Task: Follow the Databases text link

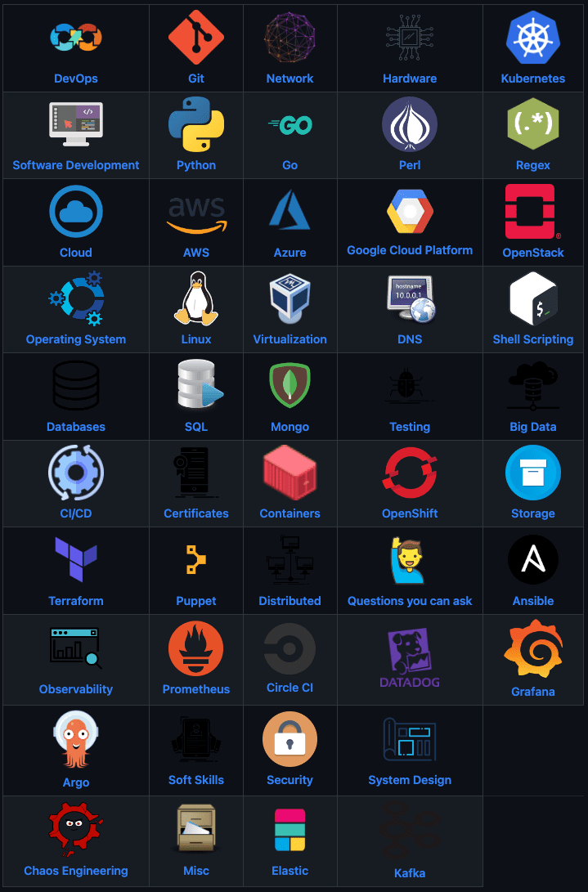Action: click(x=76, y=427)
